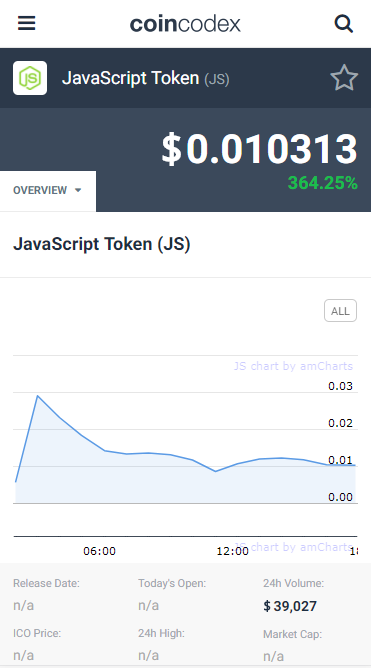
Task: Click the chart peak near 0.03
Action: [37, 396]
